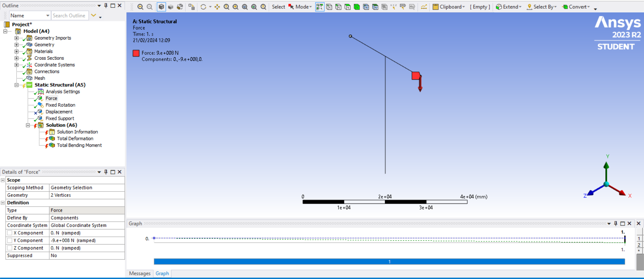The image size is (644, 279).
Task: Switch to the Messages tab
Action: [x=140, y=274]
